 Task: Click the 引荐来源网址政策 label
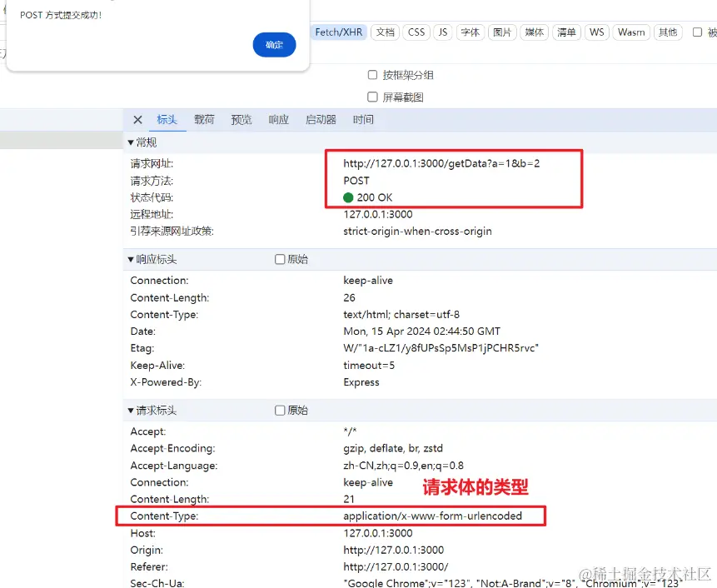pyautogui.click(x=172, y=232)
